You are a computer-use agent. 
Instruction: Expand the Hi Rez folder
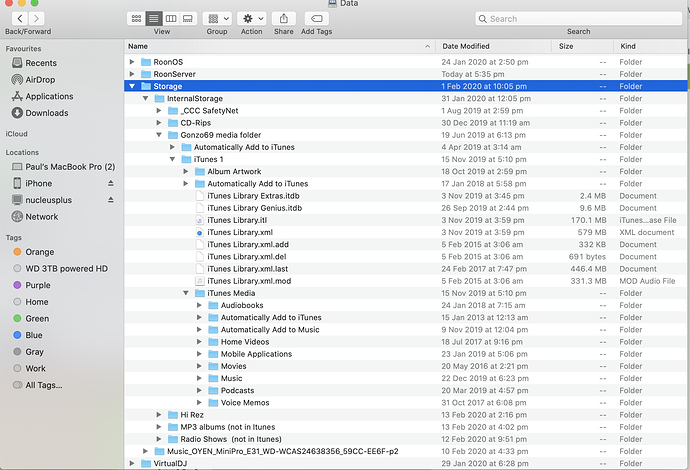coord(159,415)
